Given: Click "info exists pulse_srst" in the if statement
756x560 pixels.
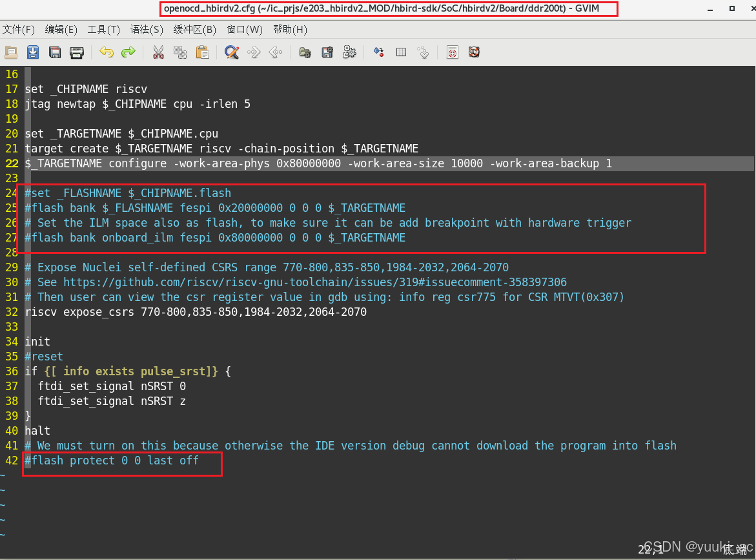Looking at the screenshot, I should click(x=134, y=371).
